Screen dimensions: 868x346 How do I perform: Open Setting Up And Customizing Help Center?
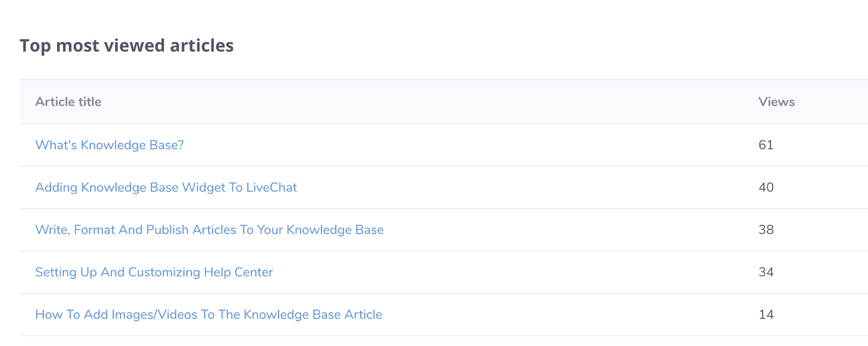click(154, 272)
